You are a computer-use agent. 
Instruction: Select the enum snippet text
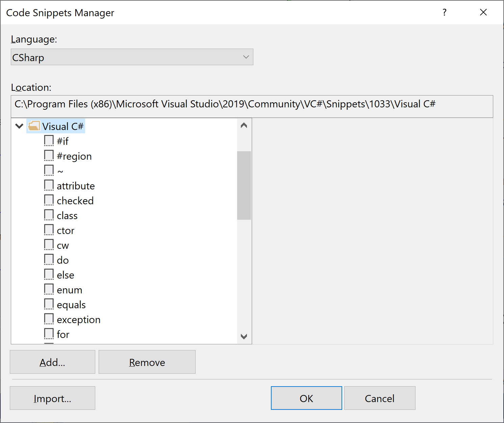(70, 290)
